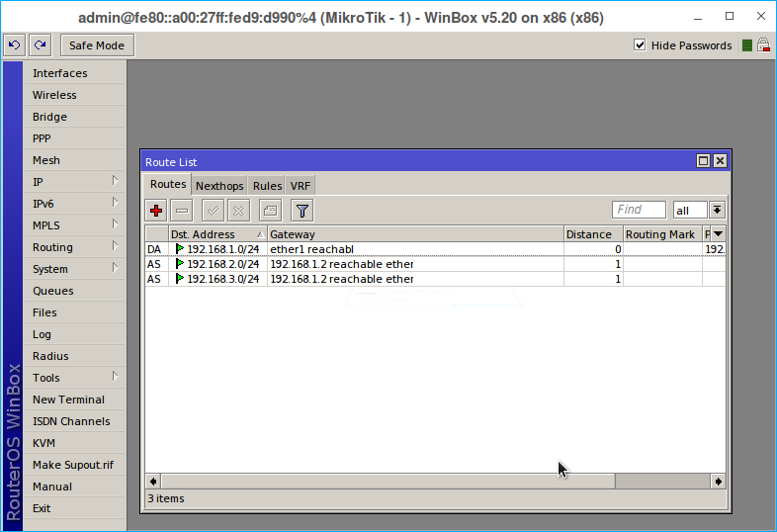This screenshot has height=532, width=777.
Task: Close the Route List window
Action: click(720, 160)
